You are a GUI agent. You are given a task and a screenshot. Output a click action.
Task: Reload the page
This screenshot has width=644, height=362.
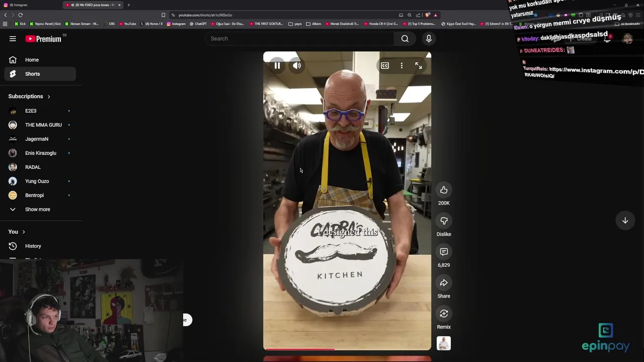tap(21, 15)
